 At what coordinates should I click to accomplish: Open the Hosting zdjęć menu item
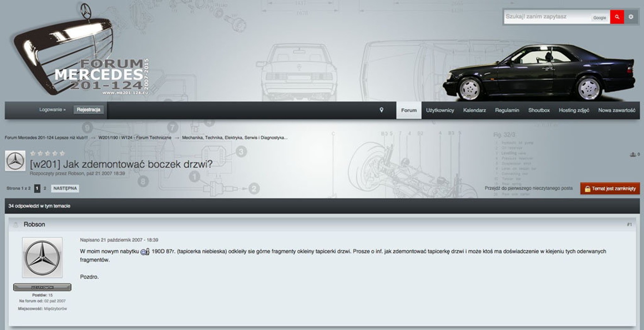pos(574,110)
